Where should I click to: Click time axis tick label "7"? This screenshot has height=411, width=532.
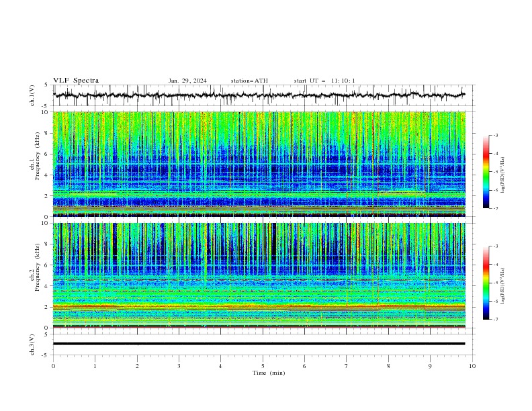(x=347, y=366)
